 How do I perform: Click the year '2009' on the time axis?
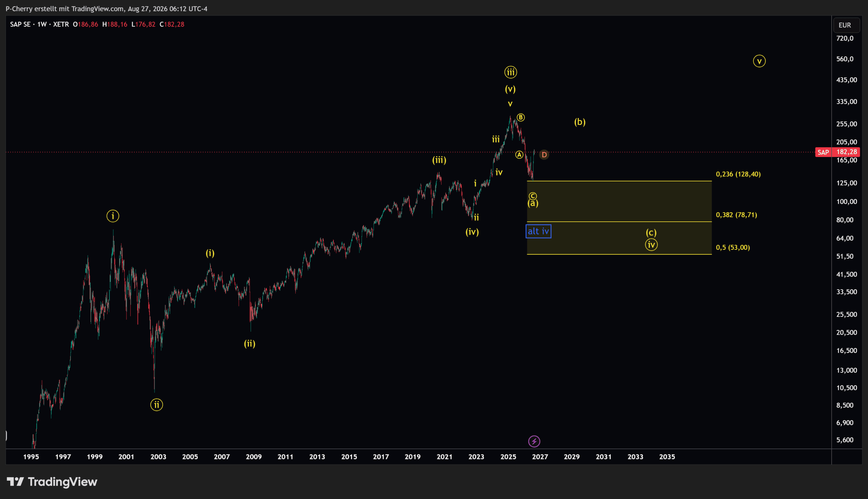(254, 457)
